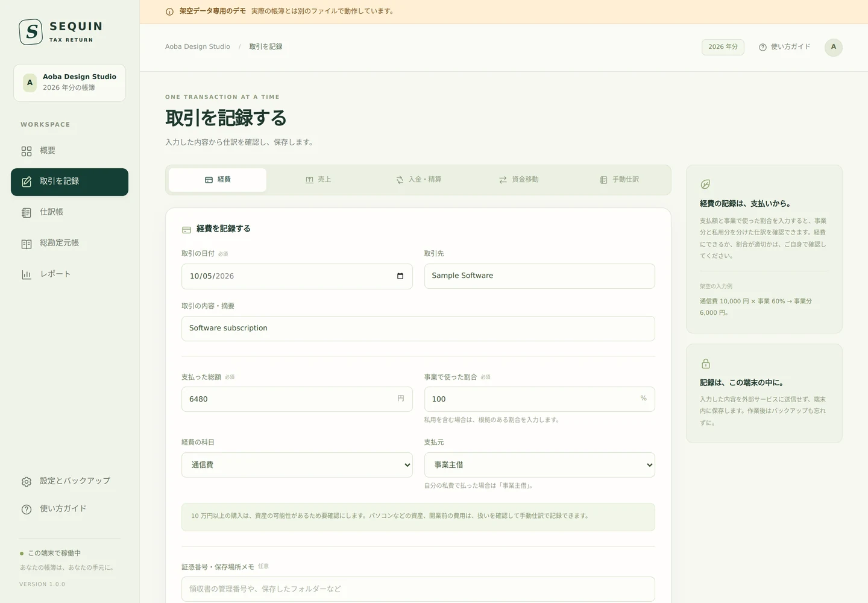Click the 取引を記録 breadcrumb text
Viewport: 868px width, 603px height.
click(x=266, y=47)
